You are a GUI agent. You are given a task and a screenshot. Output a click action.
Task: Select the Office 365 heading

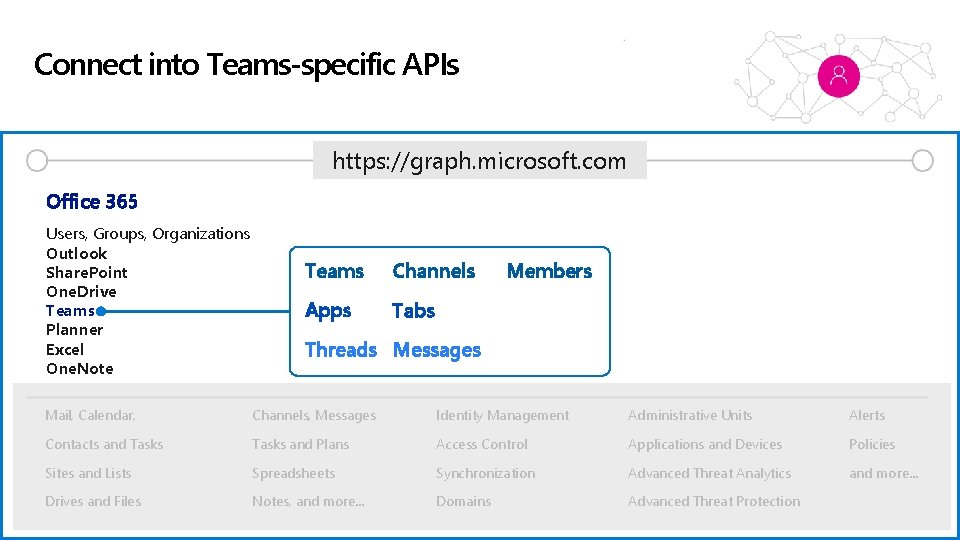pos(92,201)
